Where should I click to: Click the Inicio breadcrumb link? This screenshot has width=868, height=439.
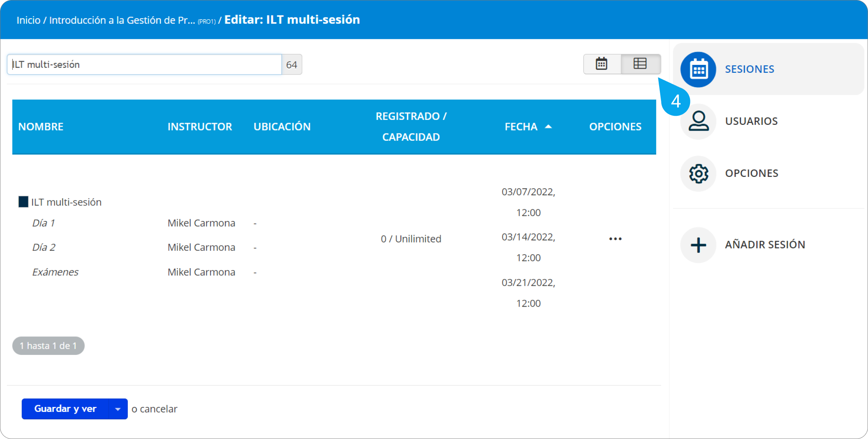(x=28, y=20)
